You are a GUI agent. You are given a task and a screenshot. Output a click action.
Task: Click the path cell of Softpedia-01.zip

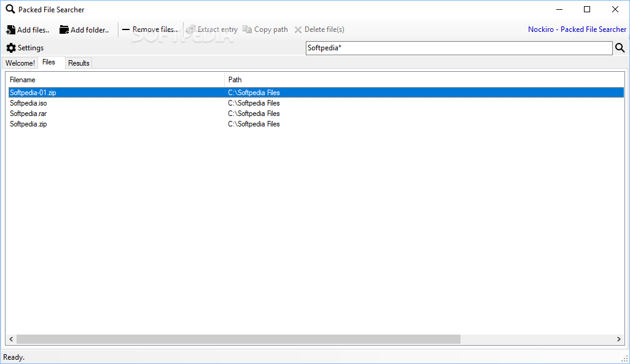(x=254, y=93)
